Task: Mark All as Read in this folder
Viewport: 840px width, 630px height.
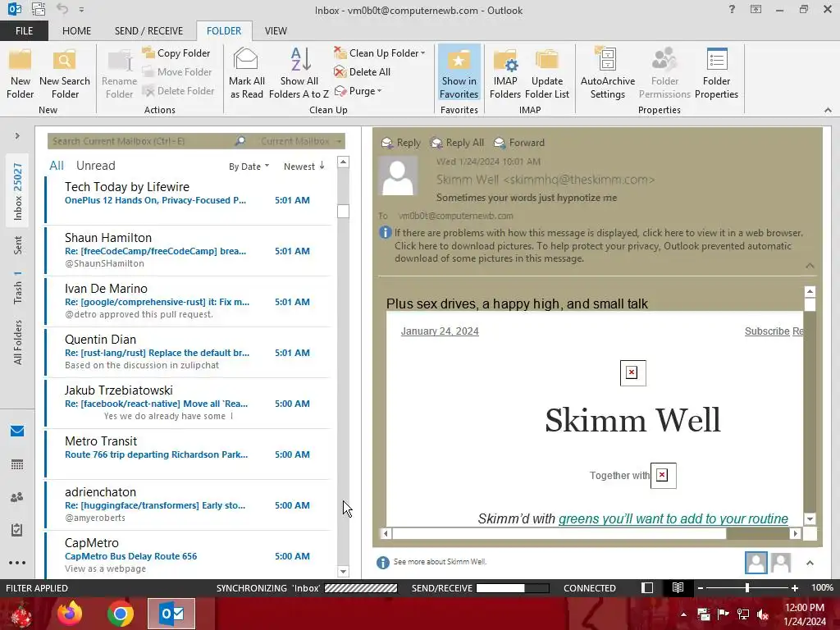Action: click(246, 74)
